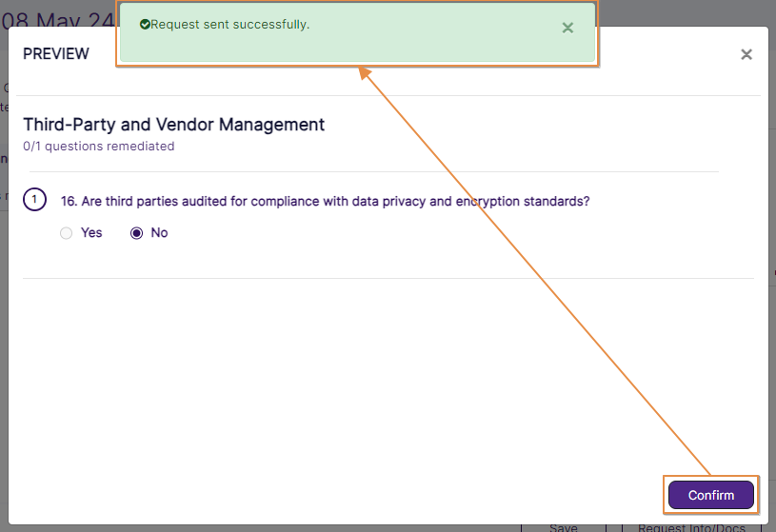This screenshot has height=532, width=776.
Task: Click the Save button behind dialog
Action: (x=563, y=527)
